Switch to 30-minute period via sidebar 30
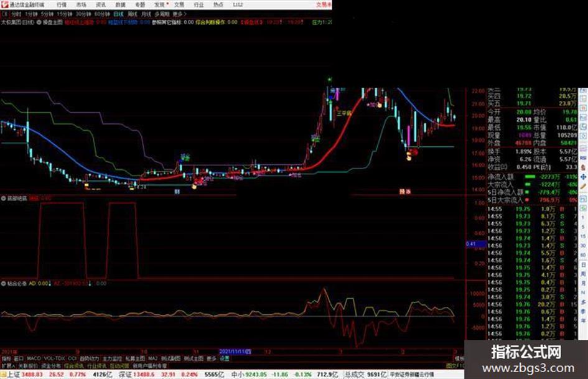This screenshot has width=588, height=379. (583, 245)
